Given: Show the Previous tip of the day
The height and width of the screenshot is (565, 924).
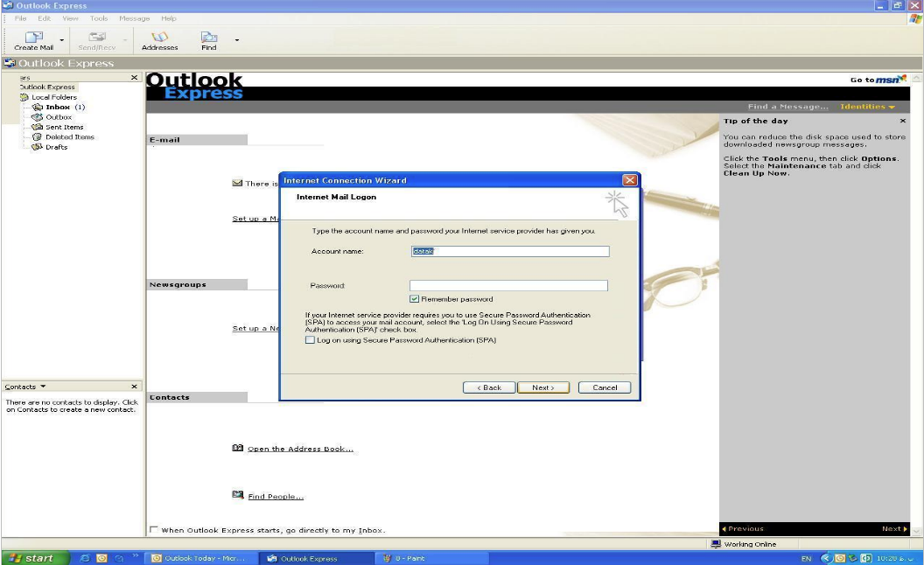Looking at the screenshot, I should click(743, 528).
